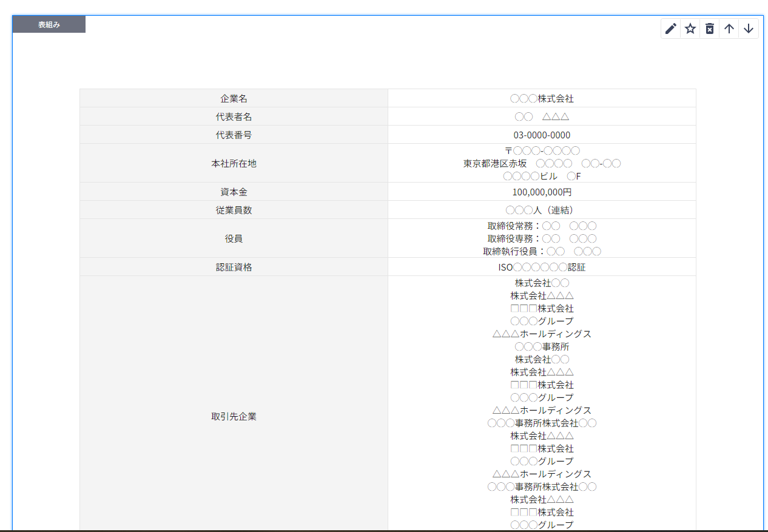Select the 本社所在地 header cell

pos(234,163)
